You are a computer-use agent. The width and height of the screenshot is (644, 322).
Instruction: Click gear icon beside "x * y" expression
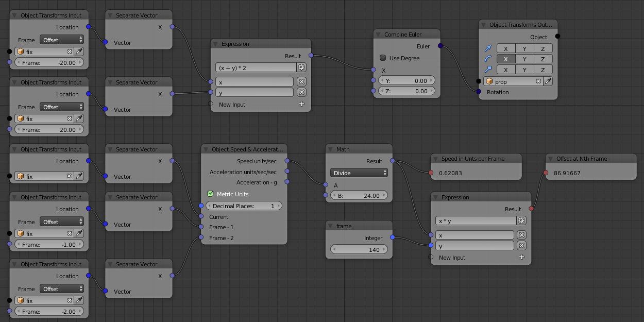[x=521, y=221]
